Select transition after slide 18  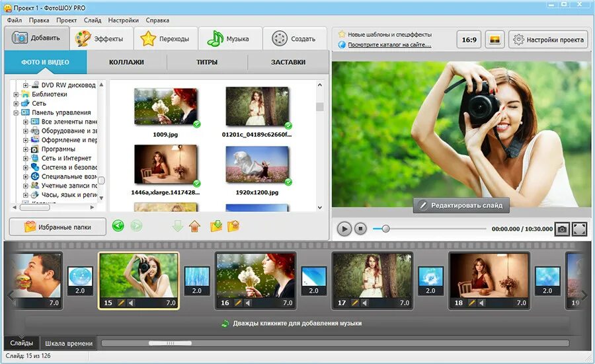pos(547,281)
